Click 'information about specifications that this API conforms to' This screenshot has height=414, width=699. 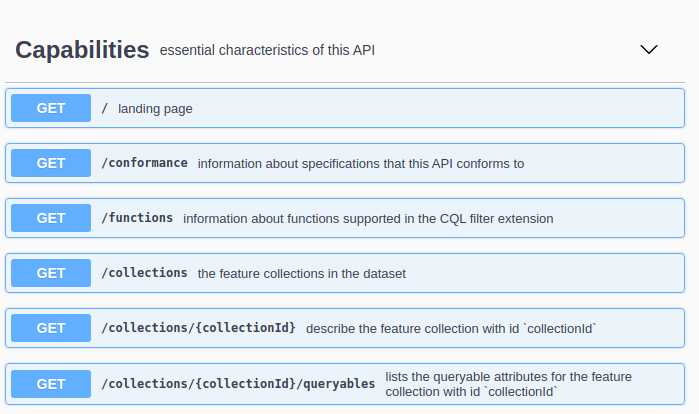pyautogui.click(x=361, y=164)
